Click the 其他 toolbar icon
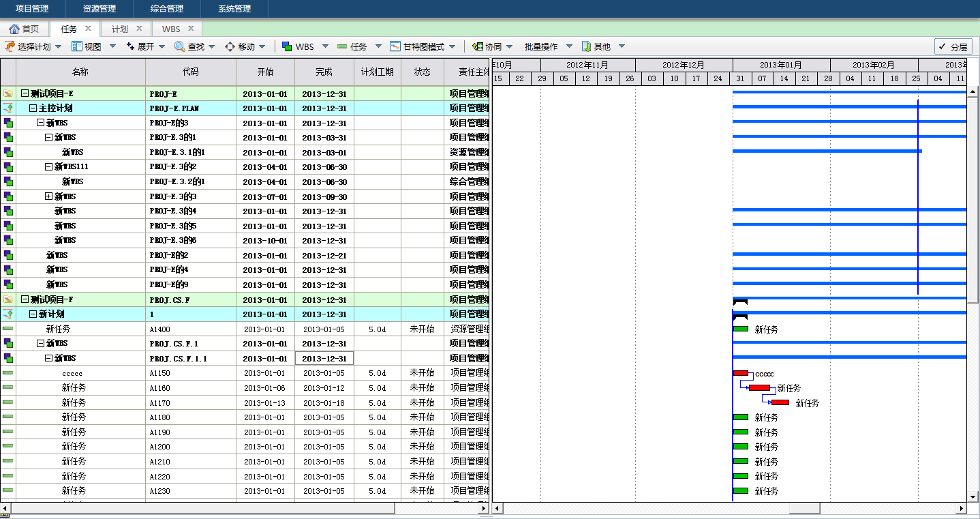The width and height of the screenshot is (980, 519). tap(586, 46)
